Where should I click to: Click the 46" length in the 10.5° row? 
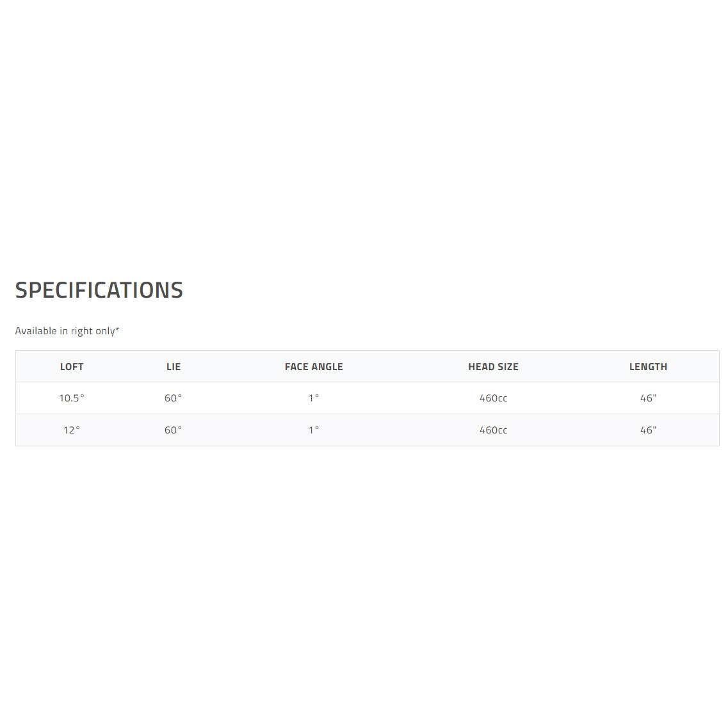click(x=648, y=398)
